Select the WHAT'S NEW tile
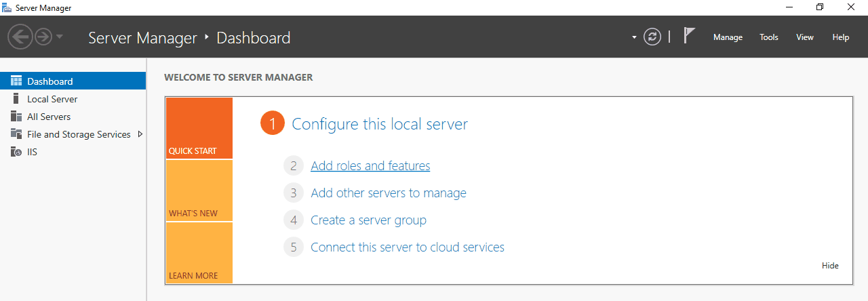 [x=199, y=191]
